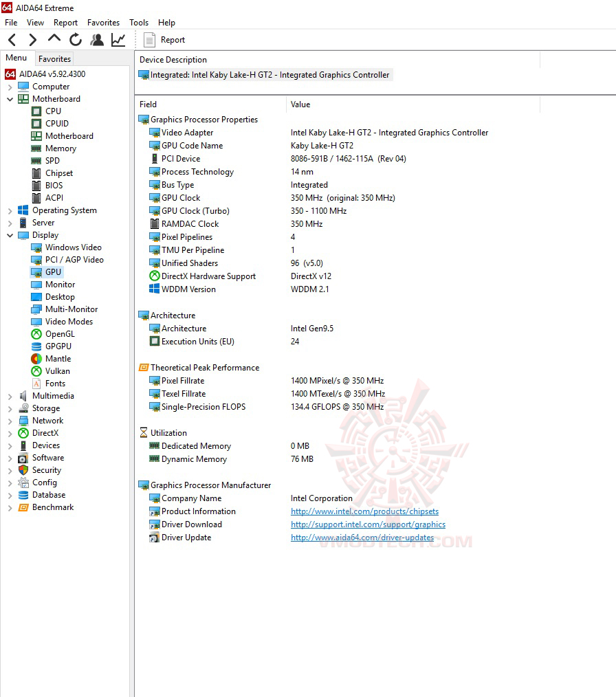Switch to the Favorites tab
The image size is (616, 697).
coord(54,58)
